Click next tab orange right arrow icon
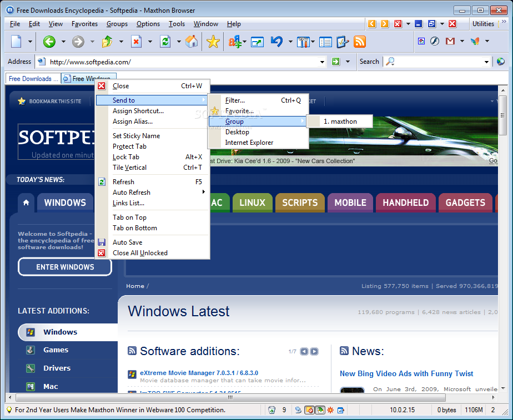Image resolution: width=513 pixels, height=420 pixels. (x=385, y=23)
